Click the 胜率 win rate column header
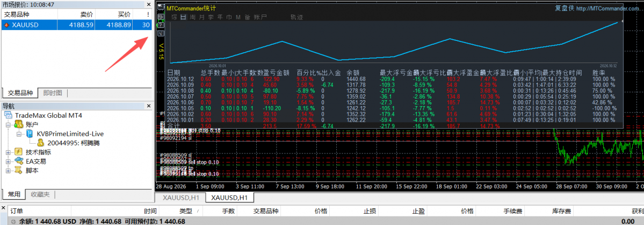The width and height of the screenshot is (644, 225). click(x=598, y=72)
